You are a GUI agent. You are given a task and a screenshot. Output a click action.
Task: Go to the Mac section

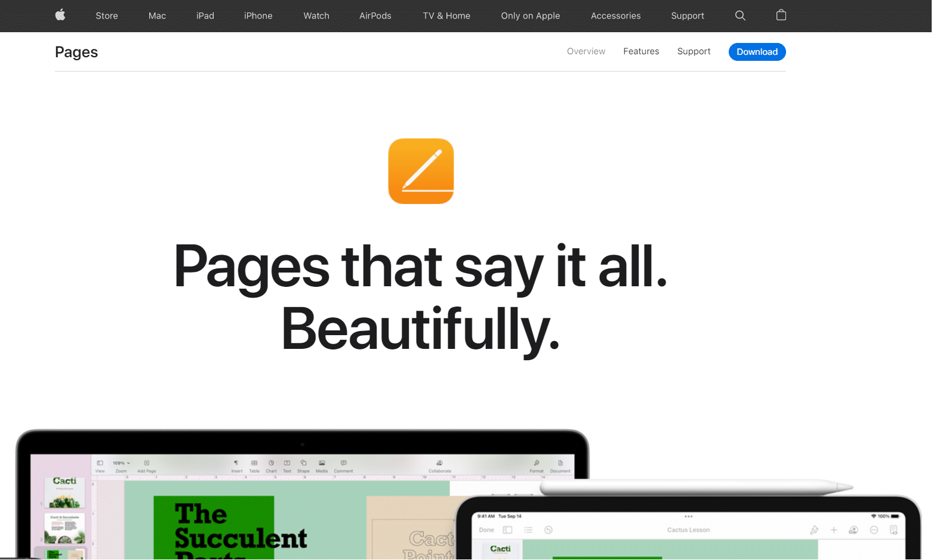pos(157,16)
